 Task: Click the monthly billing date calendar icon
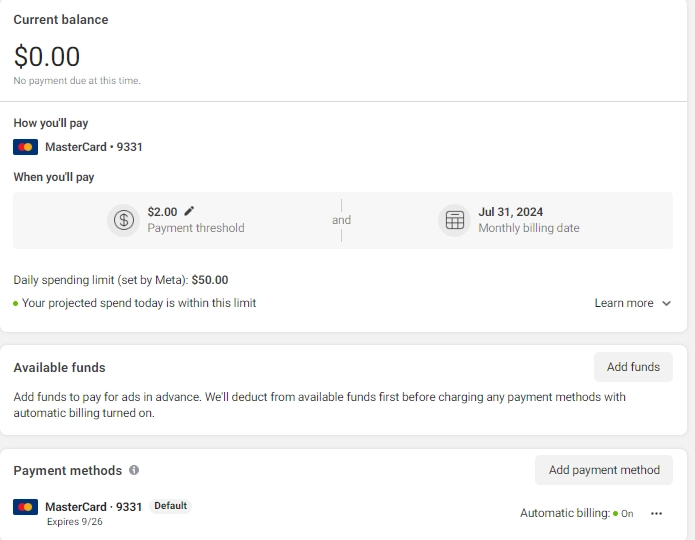click(x=455, y=220)
